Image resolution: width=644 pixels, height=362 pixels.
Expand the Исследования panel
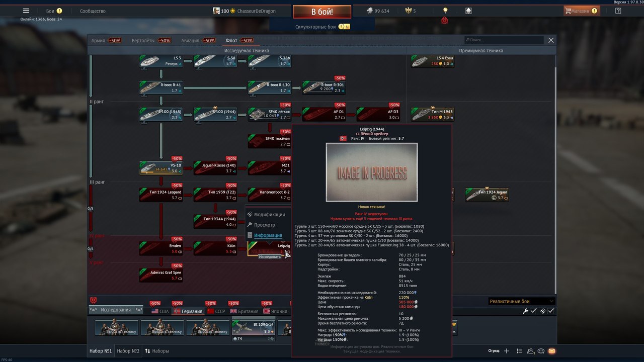point(116,310)
